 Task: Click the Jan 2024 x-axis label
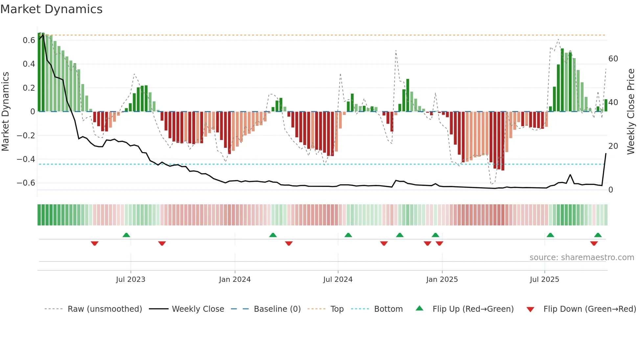tap(235, 280)
